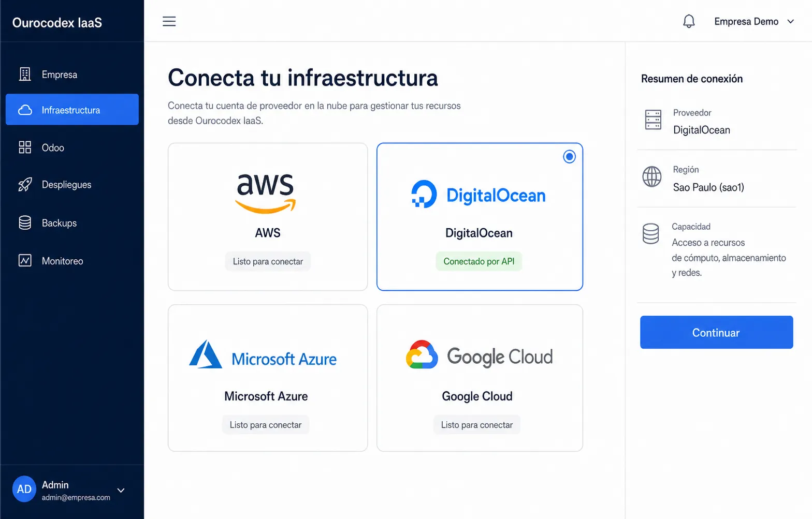Click the Monitoreo chart icon
The height and width of the screenshot is (519, 812).
[25, 260]
